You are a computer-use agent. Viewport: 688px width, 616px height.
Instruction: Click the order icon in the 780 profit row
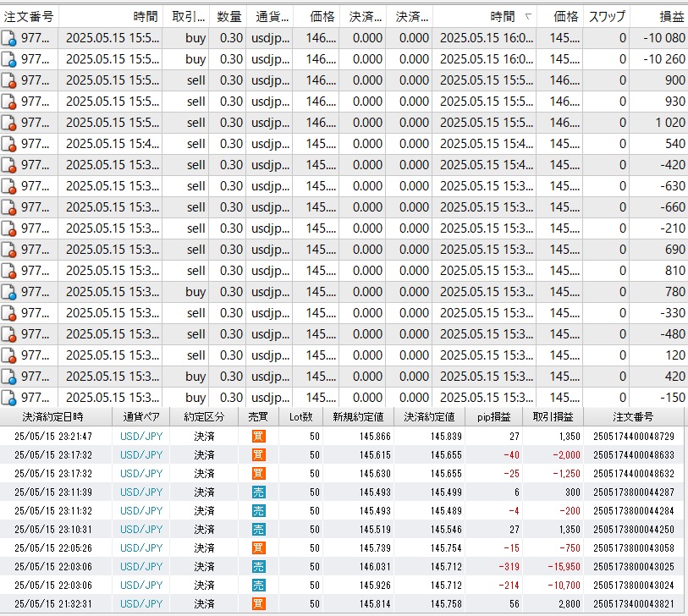(x=9, y=292)
